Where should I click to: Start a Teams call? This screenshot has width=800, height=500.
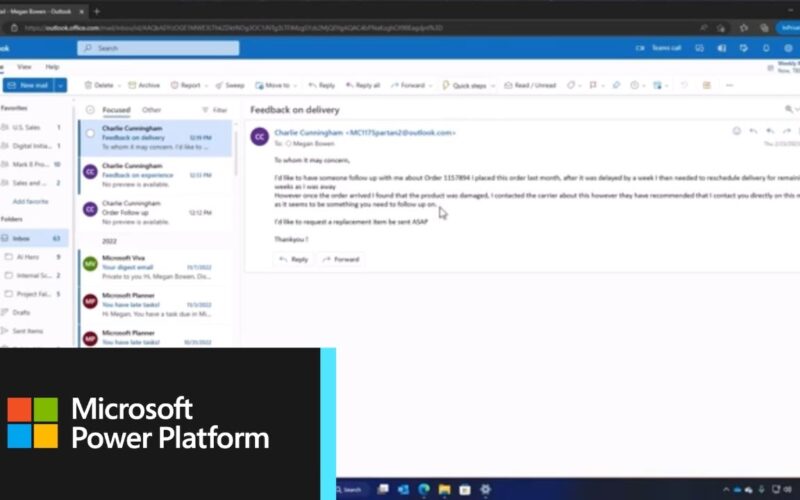click(659, 48)
